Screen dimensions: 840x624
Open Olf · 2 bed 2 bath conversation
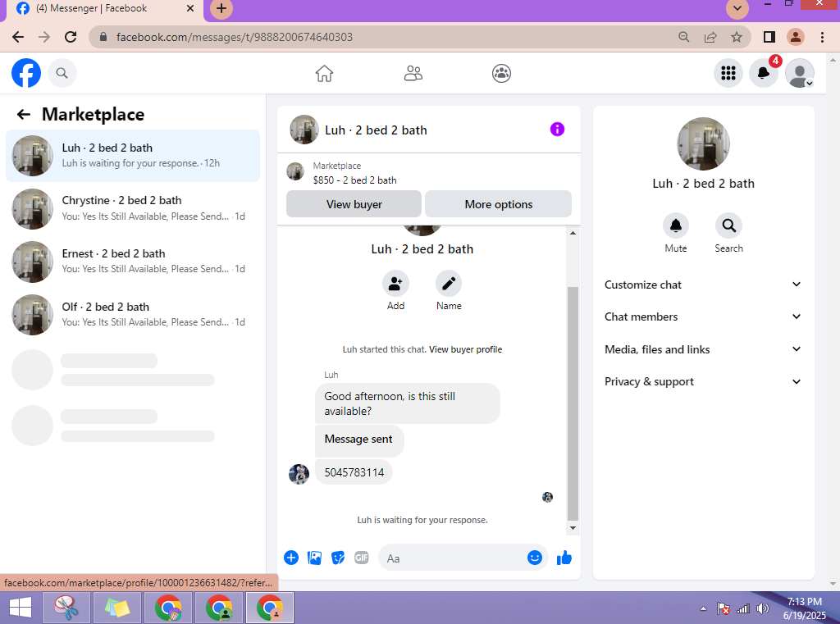click(x=133, y=314)
